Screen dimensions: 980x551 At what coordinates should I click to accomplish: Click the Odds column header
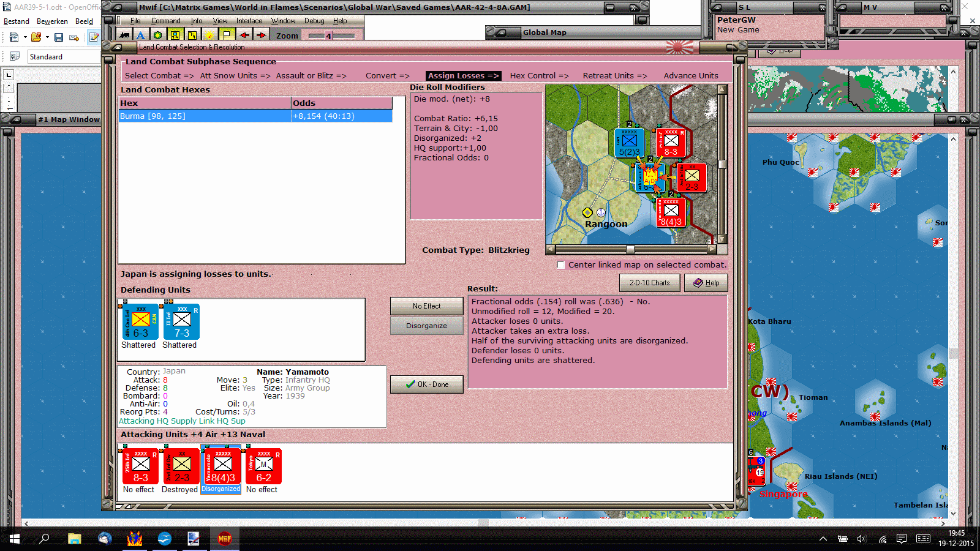tap(342, 103)
